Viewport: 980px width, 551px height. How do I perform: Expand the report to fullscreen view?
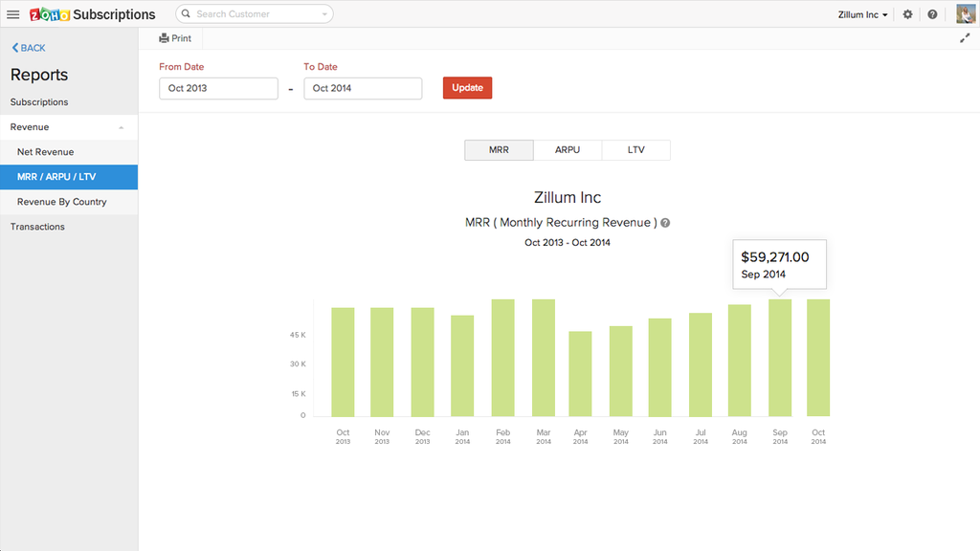(x=966, y=37)
